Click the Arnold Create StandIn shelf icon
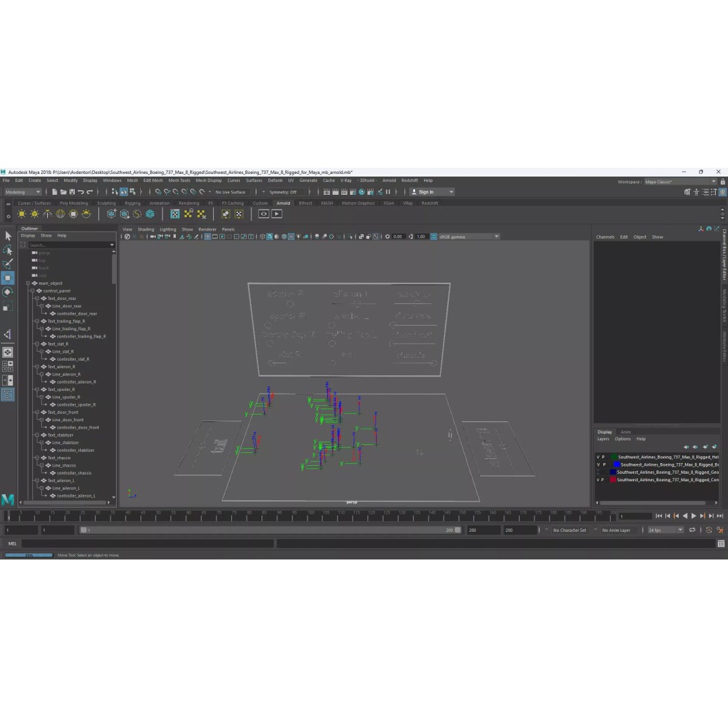Screen dimensions: 728x728 [x=111, y=214]
